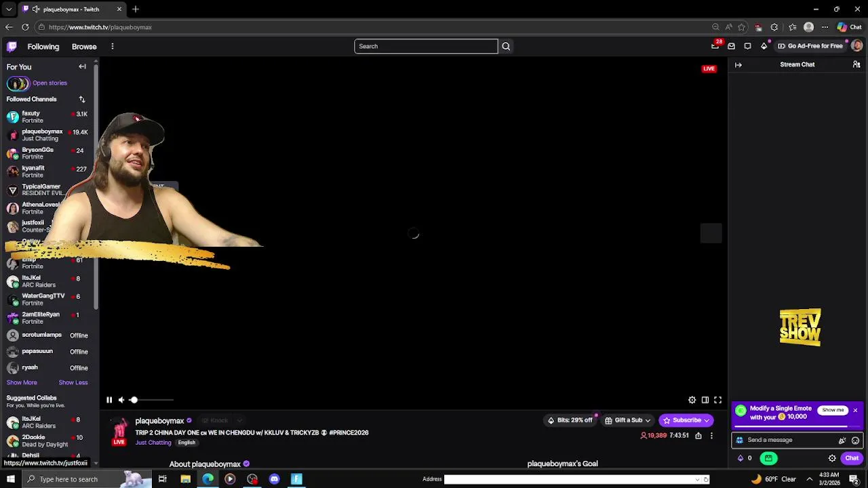868x488 pixels.
Task: Open the chat emote picker smiley
Action: 855,441
